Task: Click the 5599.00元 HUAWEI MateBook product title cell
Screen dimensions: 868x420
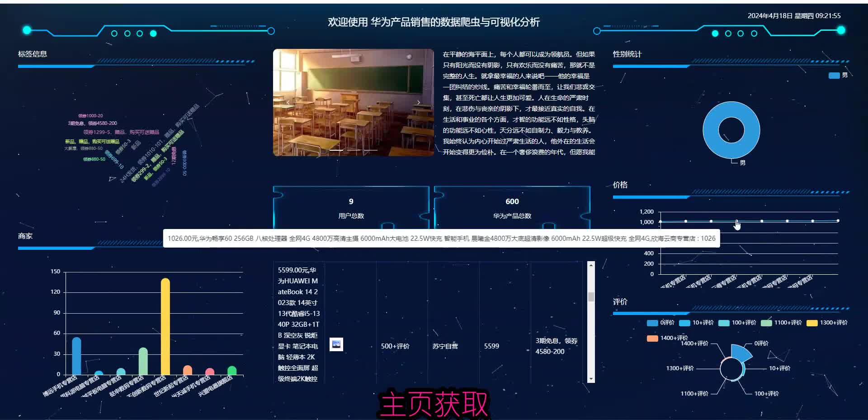Action: pyautogui.click(x=298, y=324)
